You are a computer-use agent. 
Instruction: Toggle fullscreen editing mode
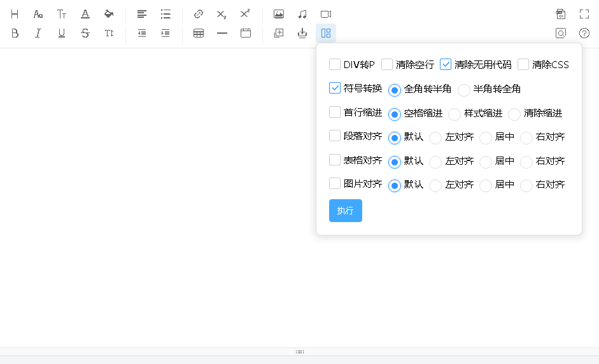tap(584, 14)
